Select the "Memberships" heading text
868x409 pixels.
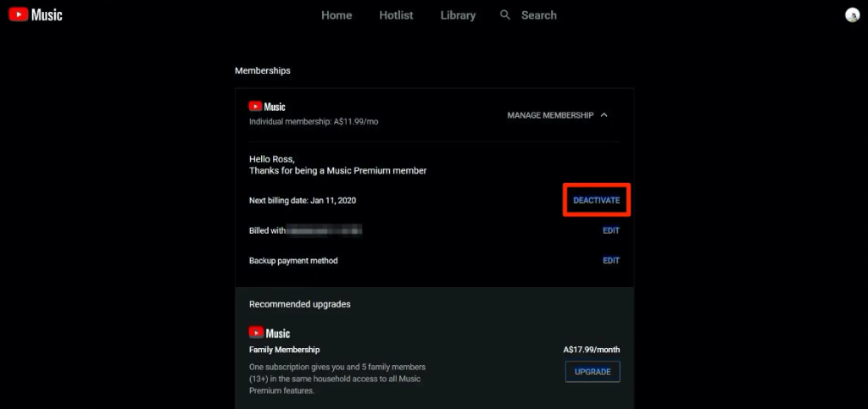(x=263, y=71)
